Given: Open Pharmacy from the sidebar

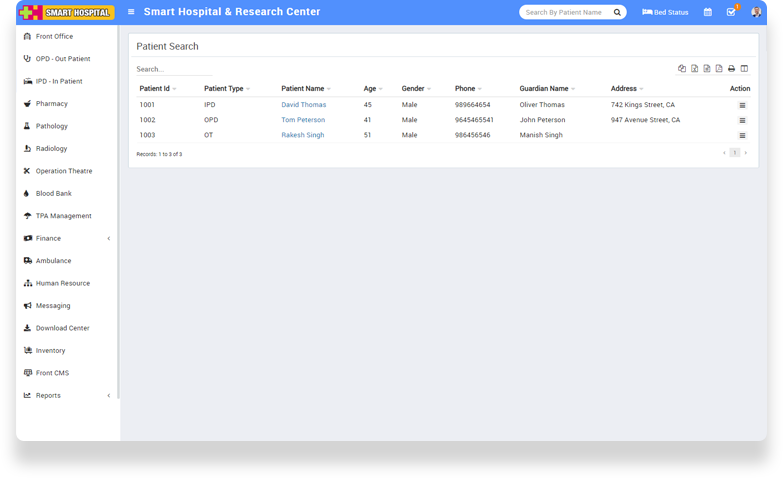Looking at the screenshot, I should 52,104.
